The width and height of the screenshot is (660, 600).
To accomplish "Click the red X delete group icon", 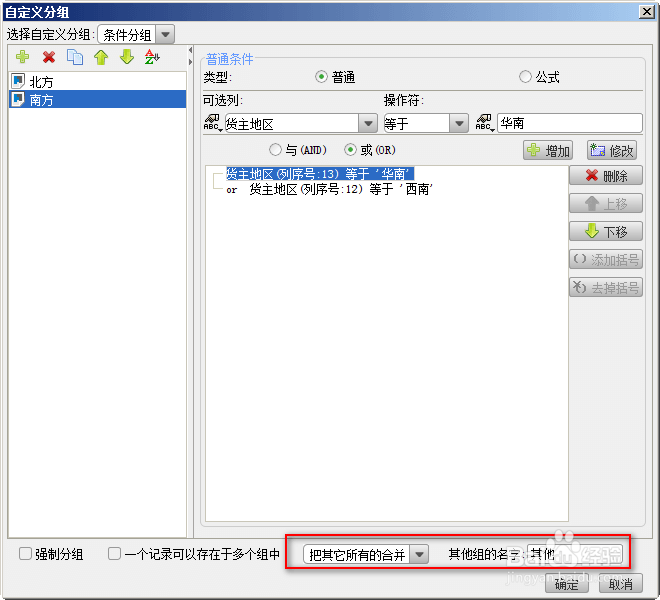I will [49, 57].
